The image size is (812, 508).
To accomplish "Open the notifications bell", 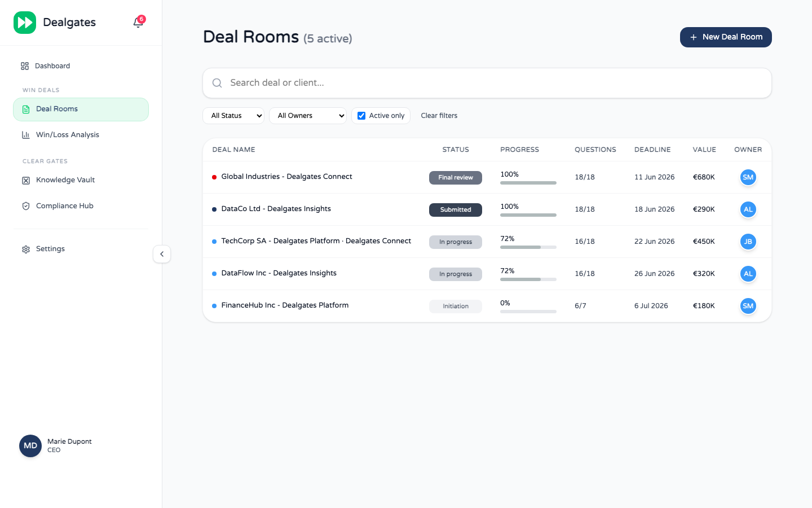I will 138,23.
